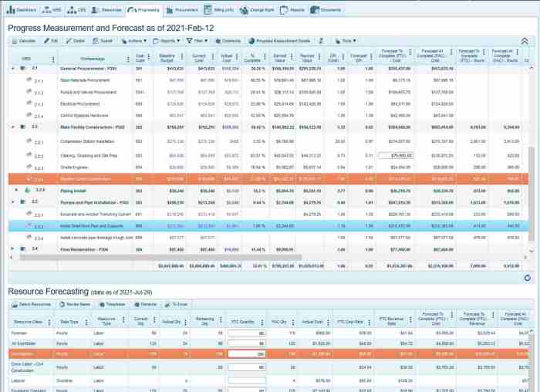This screenshot has height=392, width=540.
Task: Open the Earned Value column menu dots
Action: (x=292, y=57)
